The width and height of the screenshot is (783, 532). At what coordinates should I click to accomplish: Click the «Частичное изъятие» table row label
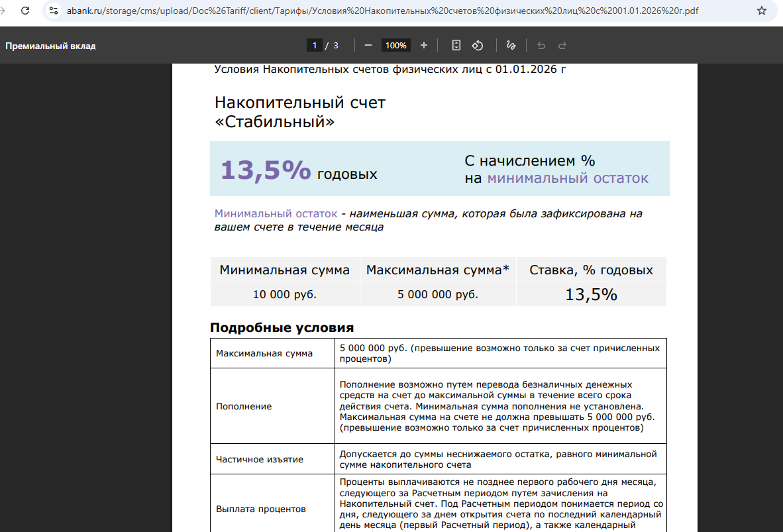(260, 459)
